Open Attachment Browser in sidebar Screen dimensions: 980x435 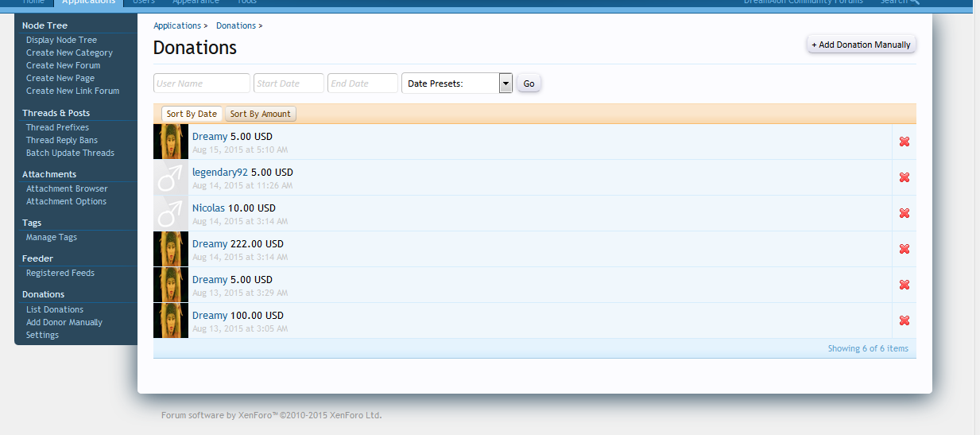tap(67, 188)
